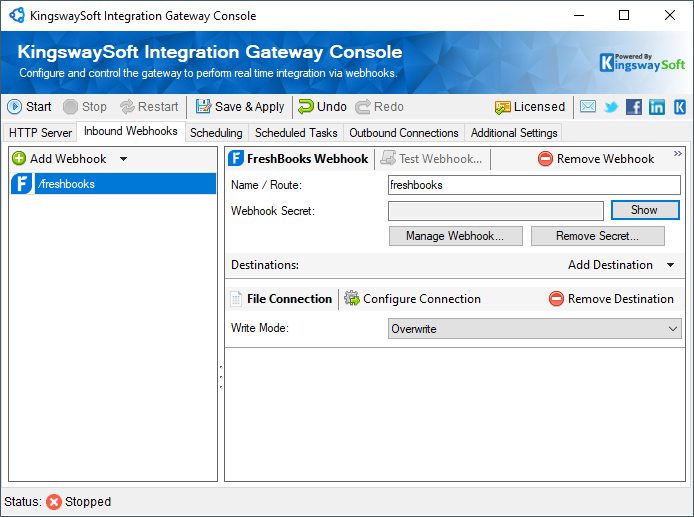Focus the Name / Route field

click(x=534, y=185)
